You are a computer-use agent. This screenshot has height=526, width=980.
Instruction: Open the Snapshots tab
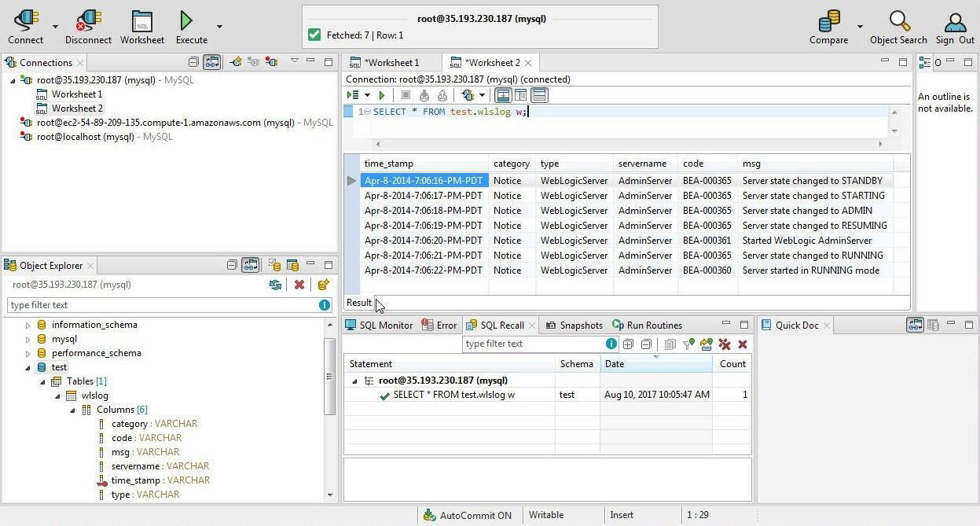574,325
